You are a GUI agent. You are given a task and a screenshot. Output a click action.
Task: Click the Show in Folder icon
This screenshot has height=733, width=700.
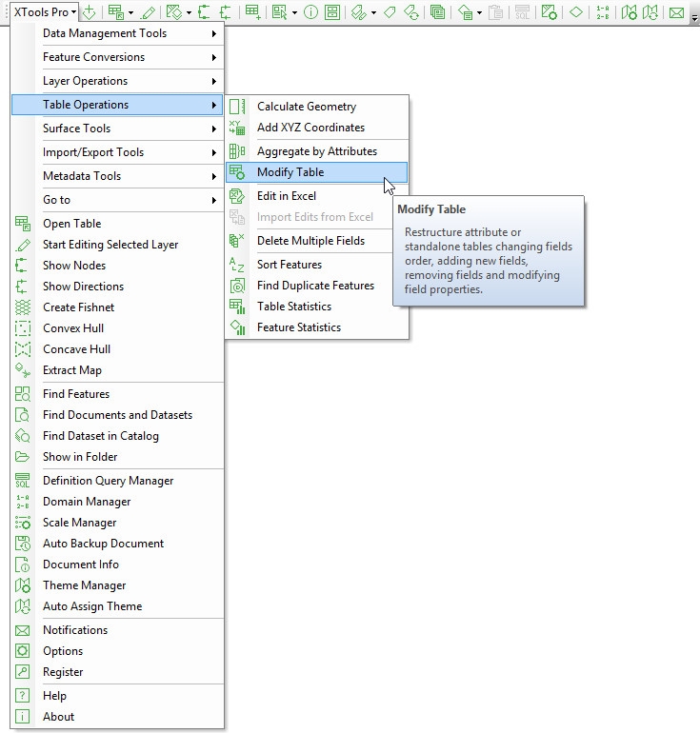point(23,457)
